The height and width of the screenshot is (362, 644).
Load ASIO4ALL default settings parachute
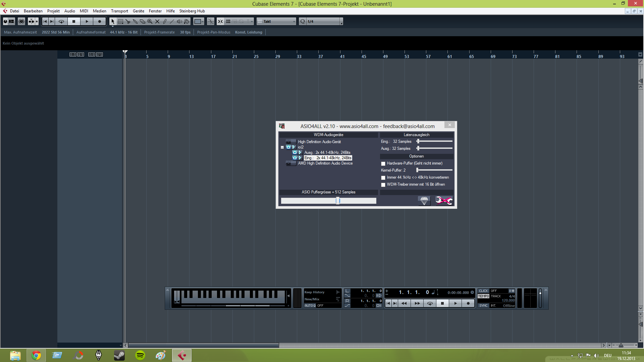[424, 200]
